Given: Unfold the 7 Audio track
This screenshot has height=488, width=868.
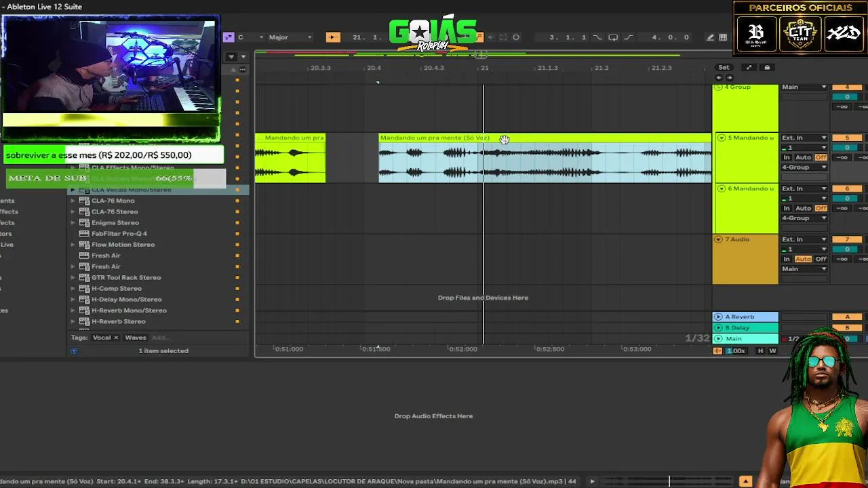Looking at the screenshot, I should 718,239.
